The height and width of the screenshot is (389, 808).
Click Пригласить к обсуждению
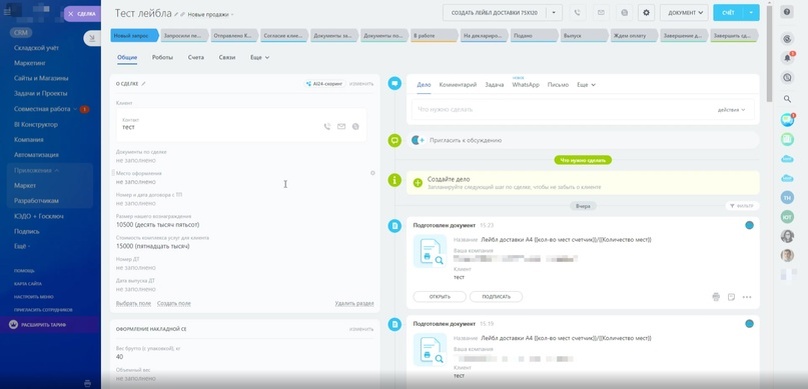[x=465, y=140]
